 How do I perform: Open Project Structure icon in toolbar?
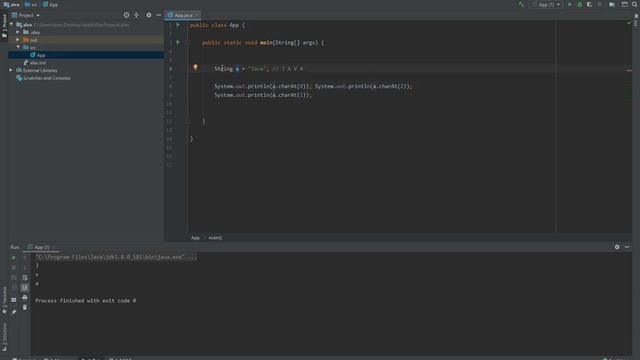(624, 4)
